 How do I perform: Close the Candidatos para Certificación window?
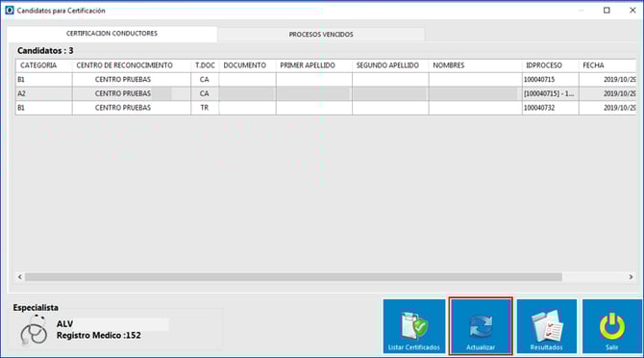[632, 11]
